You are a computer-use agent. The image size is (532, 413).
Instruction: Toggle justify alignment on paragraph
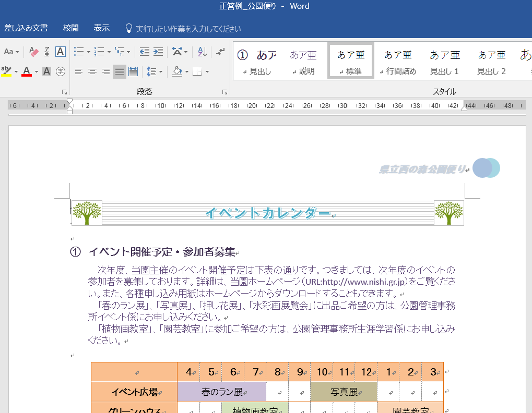(120, 71)
